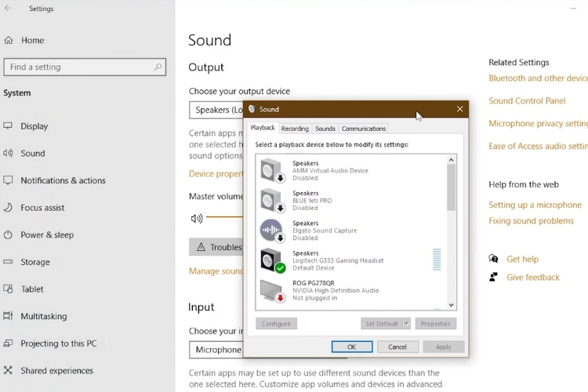Click the troubleshoot warning triangle icon
588x392 pixels.
pyautogui.click(x=201, y=247)
